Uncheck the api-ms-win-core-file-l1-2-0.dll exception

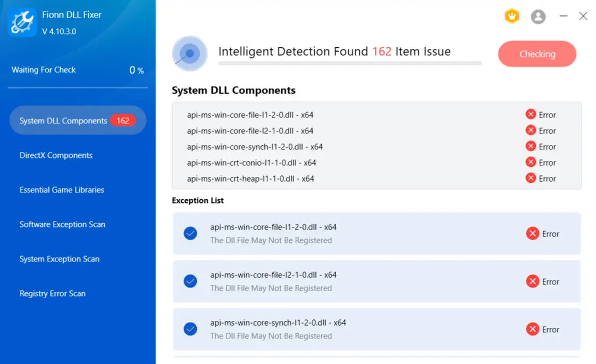click(190, 233)
